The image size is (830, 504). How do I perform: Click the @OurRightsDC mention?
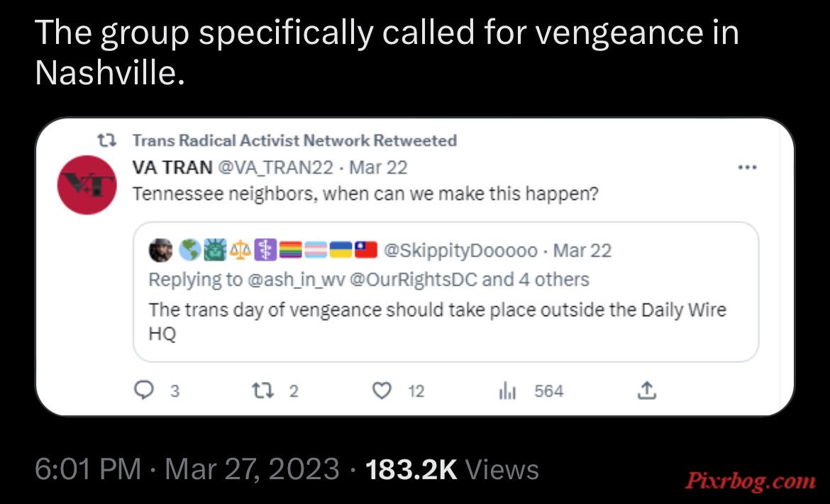(414, 279)
